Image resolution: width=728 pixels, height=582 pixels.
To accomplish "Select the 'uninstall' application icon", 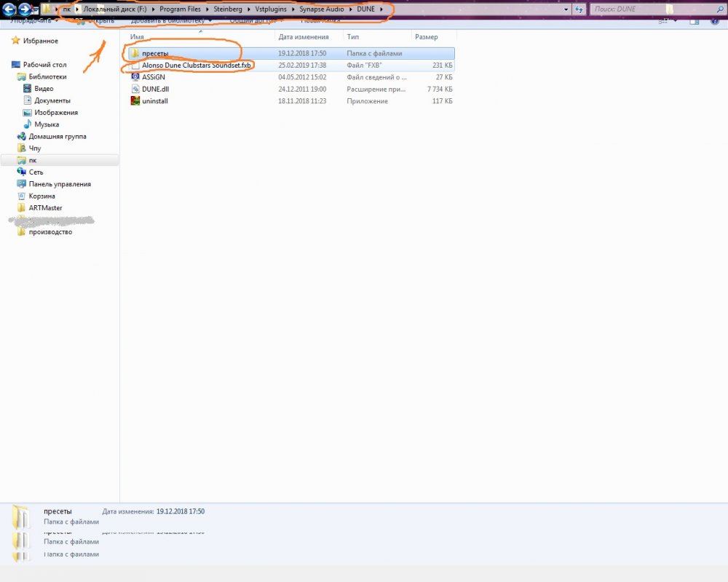I will (135, 100).
